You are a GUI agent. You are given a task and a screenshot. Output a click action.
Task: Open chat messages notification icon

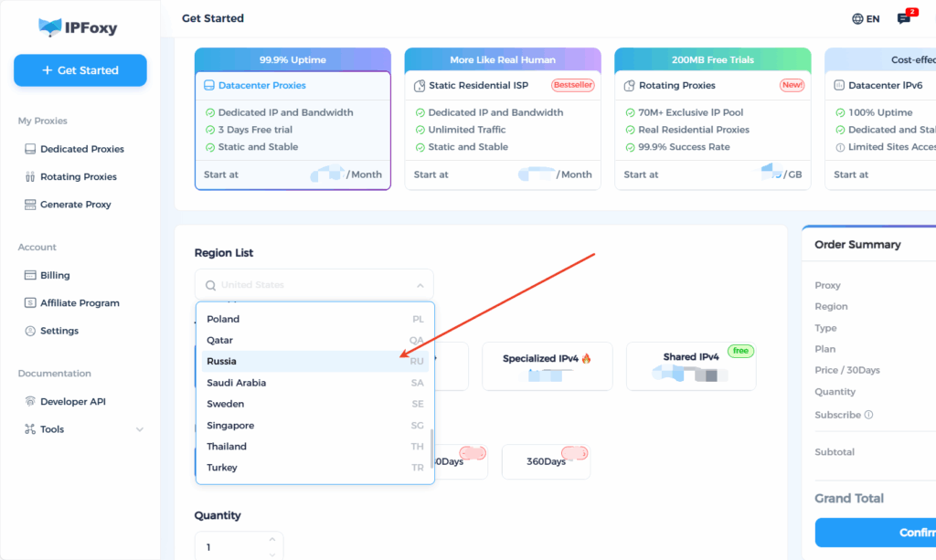coord(904,18)
